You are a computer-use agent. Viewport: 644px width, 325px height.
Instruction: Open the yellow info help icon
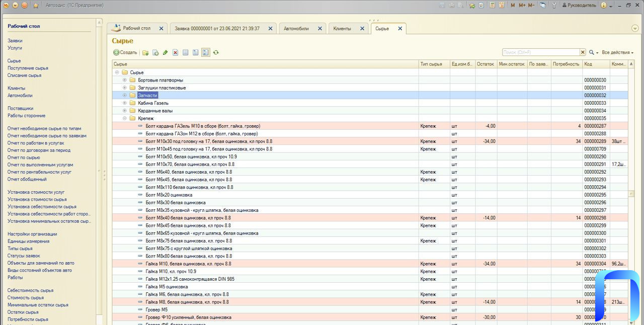(x=603, y=5)
